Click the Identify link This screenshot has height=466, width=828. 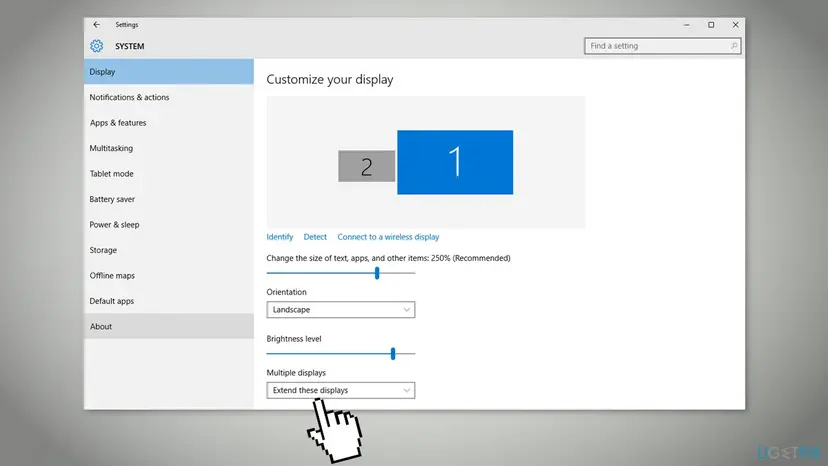click(279, 237)
